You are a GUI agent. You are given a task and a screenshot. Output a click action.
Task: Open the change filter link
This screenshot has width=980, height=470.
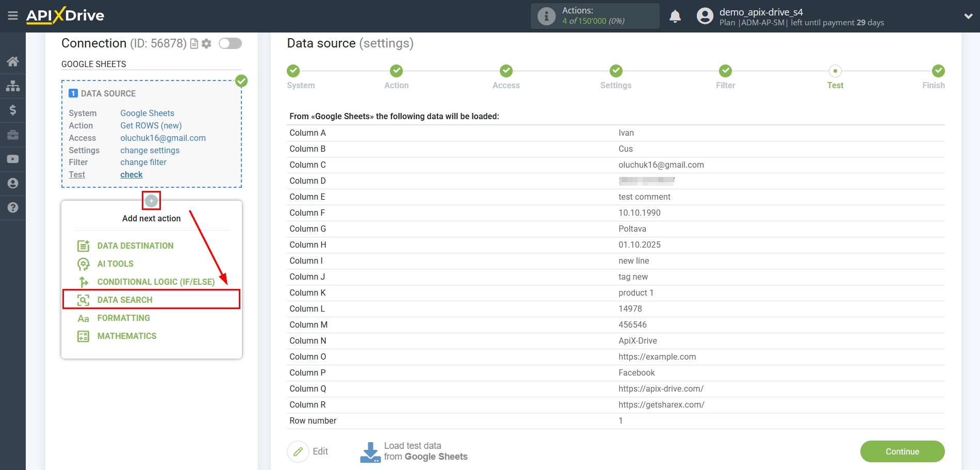tap(143, 162)
